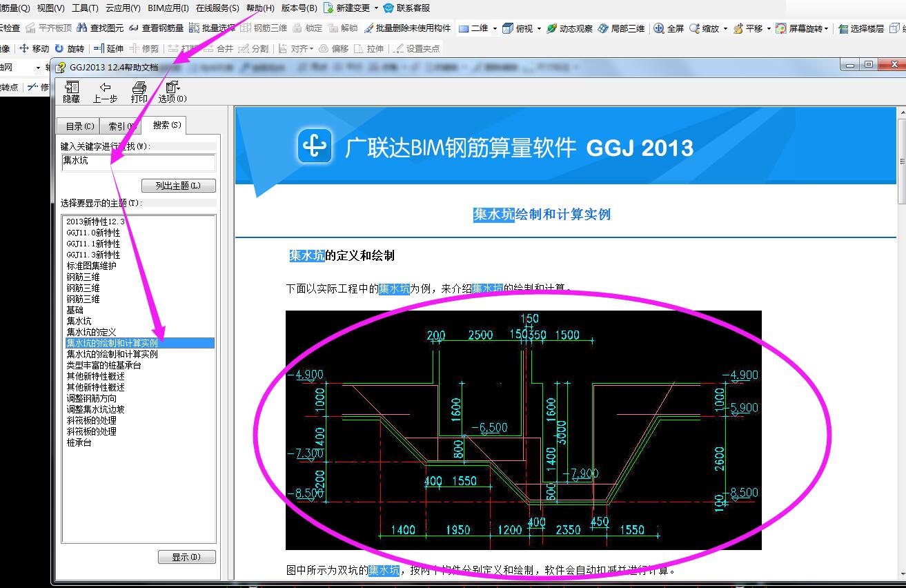Click the 锁定 lock tool
906x588 pixels.
point(308,28)
